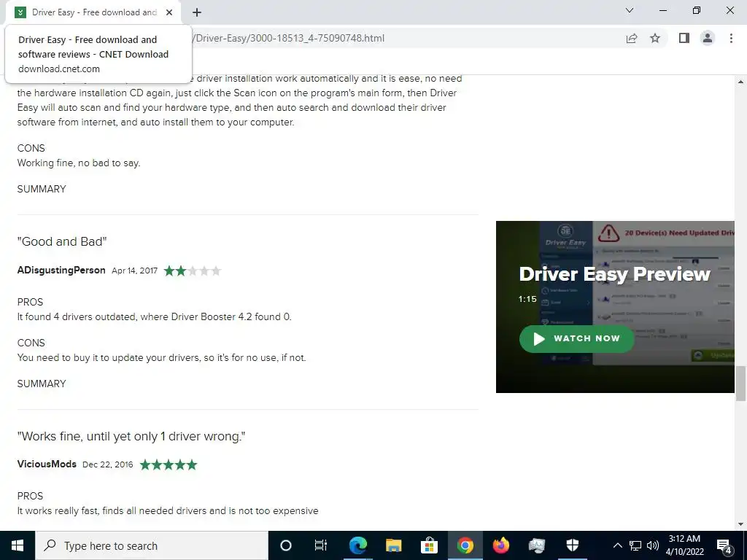Viewport: 747px width, 560px height.
Task: Select the Driver Easy CNET tab
Action: tap(93, 12)
